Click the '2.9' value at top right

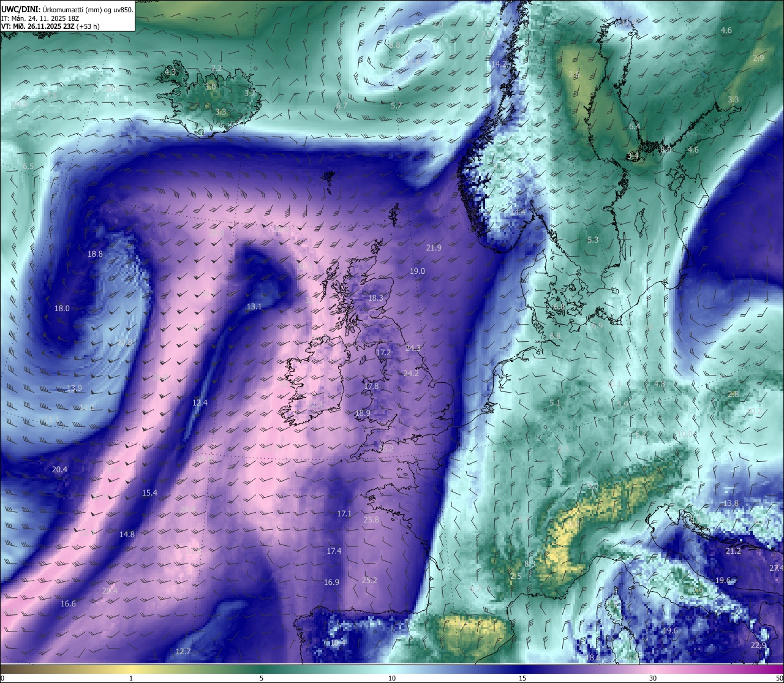pyautogui.click(x=758, y=58)
